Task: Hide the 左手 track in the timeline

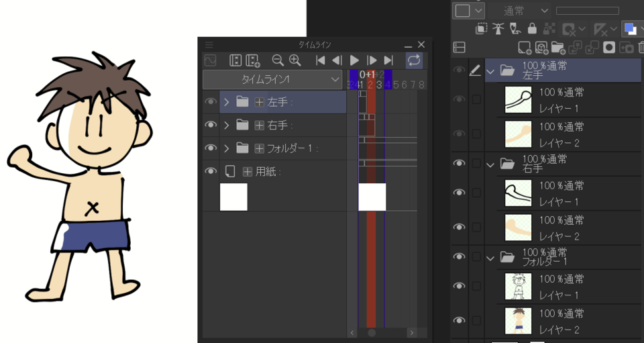Action: (x=211, y=101)
